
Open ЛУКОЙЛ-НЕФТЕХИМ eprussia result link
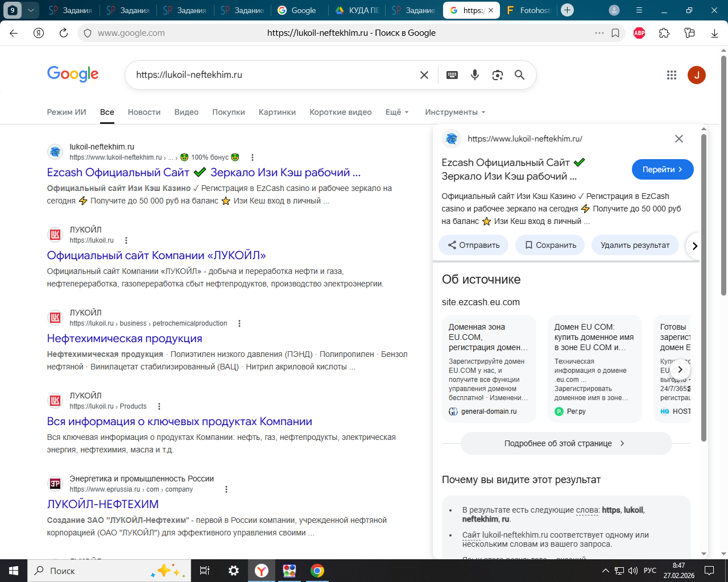pyautogui.click(x=103, y=504)
